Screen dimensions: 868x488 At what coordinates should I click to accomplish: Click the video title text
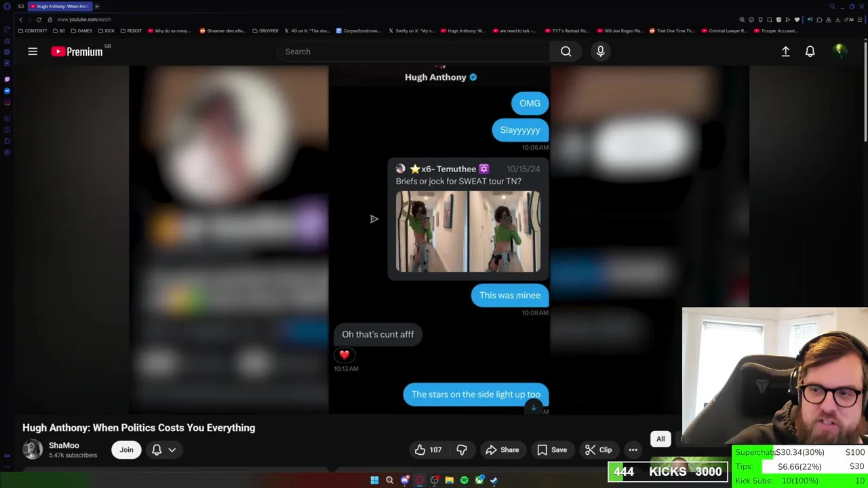[x=139, y=428]
